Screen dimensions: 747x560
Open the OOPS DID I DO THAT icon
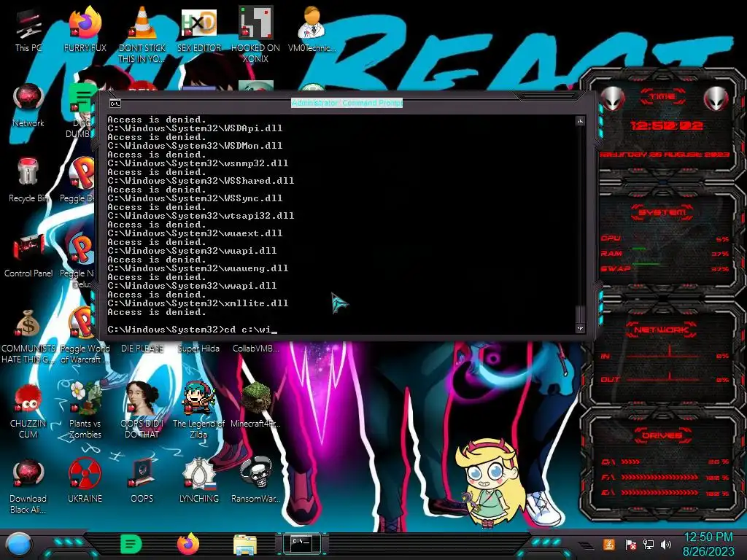coord(142,411)
